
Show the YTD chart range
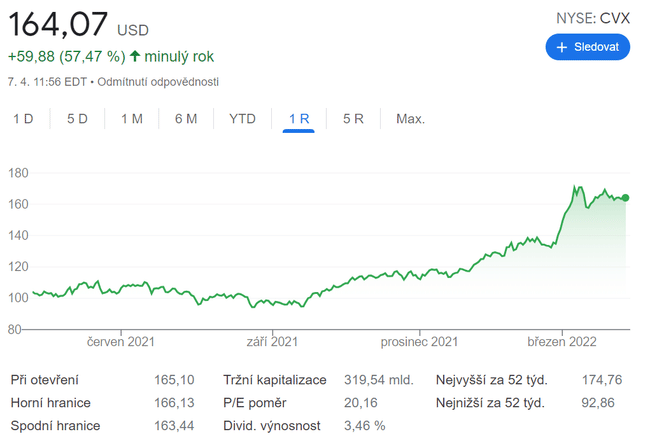[x=242, y=119]
